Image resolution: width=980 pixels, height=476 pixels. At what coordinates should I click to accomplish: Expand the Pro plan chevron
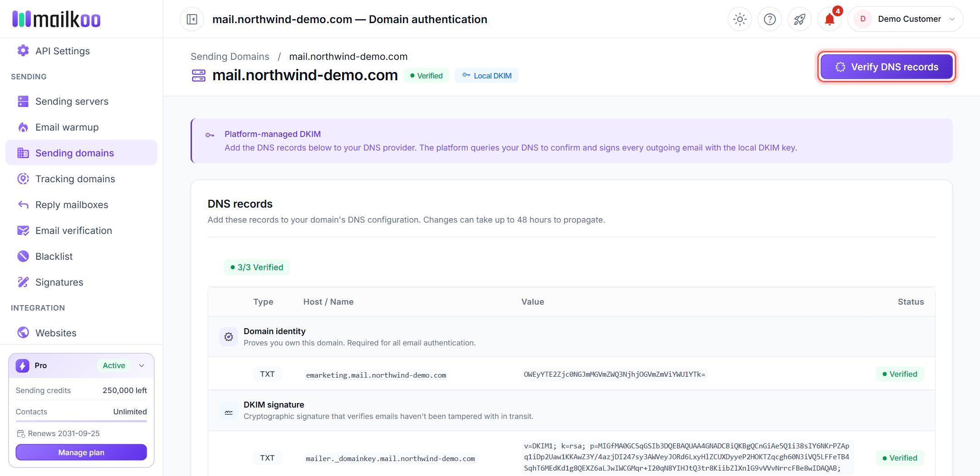(x=142, y=365)
